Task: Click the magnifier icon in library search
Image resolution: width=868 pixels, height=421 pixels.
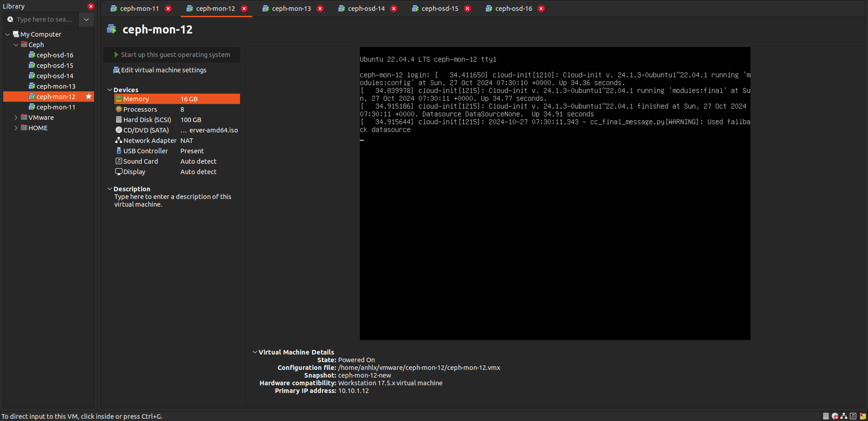Action: 10,19
